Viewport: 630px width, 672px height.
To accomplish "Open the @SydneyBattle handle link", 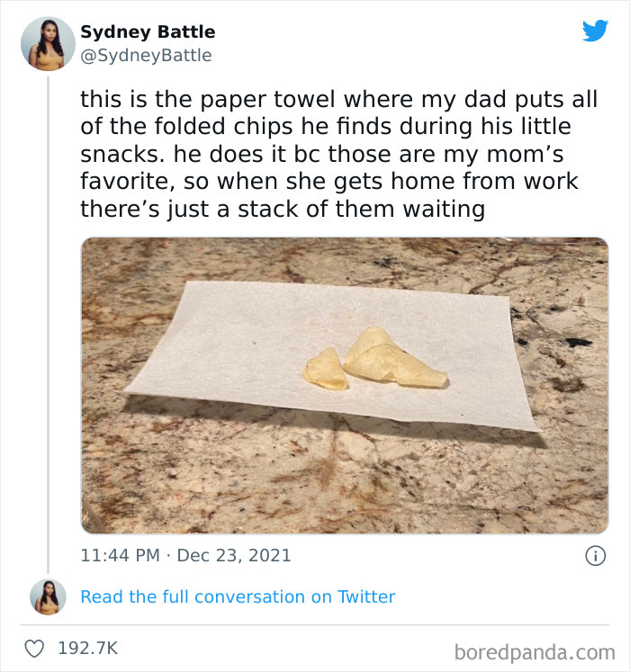I will coord(146,56).
